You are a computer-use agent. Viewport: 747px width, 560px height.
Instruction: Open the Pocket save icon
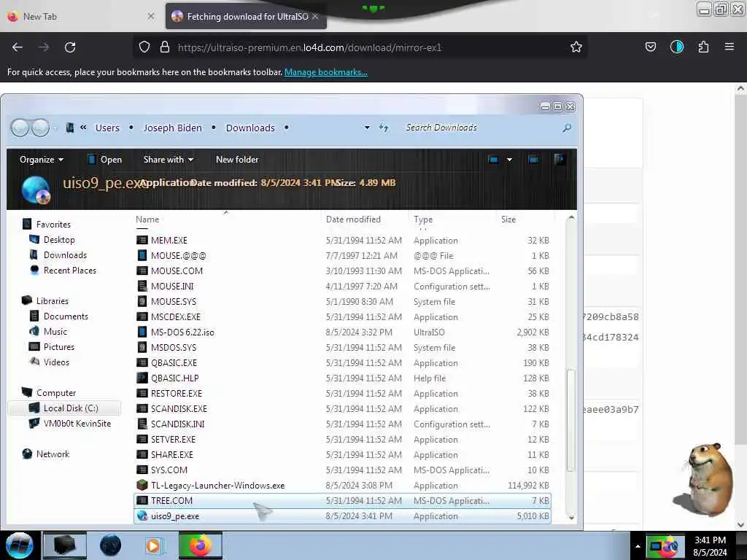(x=650, y=47)
